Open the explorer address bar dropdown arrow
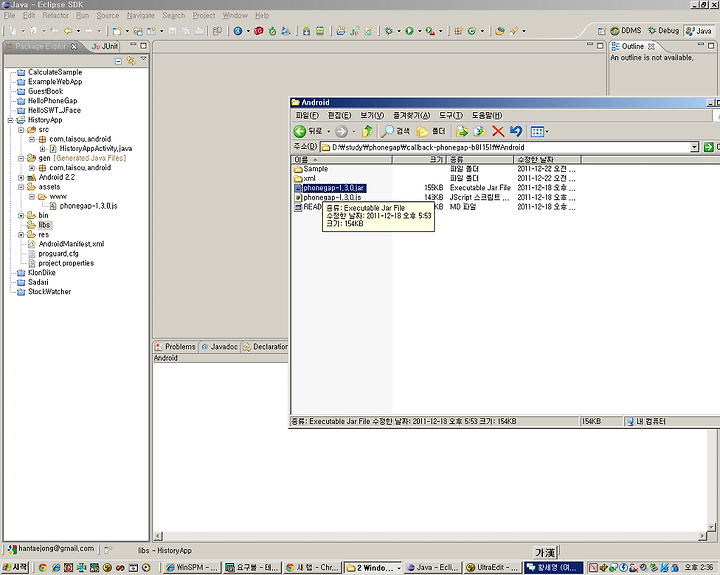This screenshot has width=720, height=575. [x=694, y=147]
